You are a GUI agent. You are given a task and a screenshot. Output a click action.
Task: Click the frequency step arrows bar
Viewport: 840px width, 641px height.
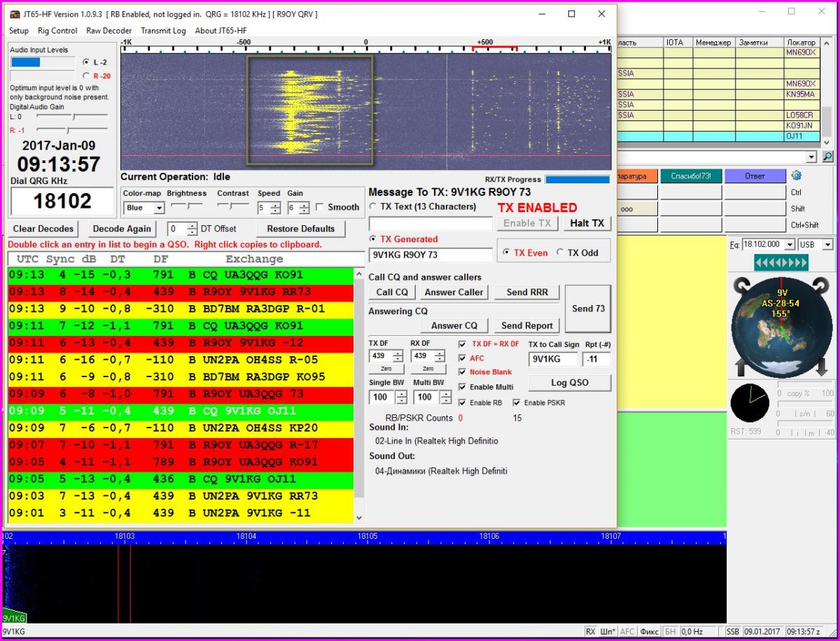click(x=780, y=262)
